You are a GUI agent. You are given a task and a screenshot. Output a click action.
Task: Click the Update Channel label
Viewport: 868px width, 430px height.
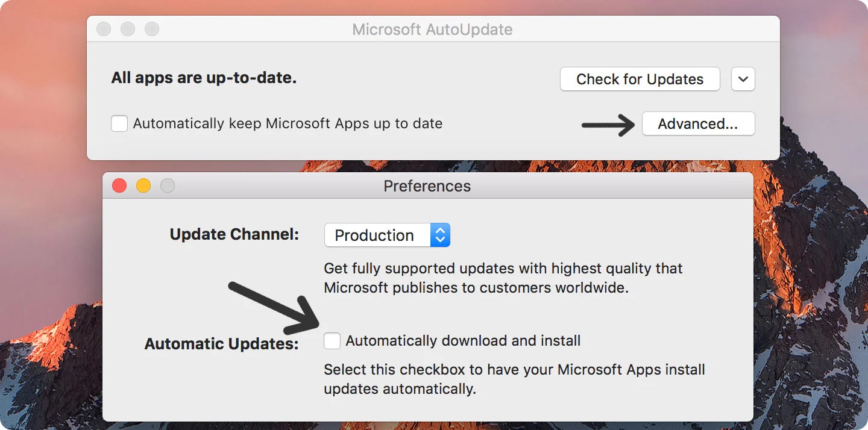point(234,234)
